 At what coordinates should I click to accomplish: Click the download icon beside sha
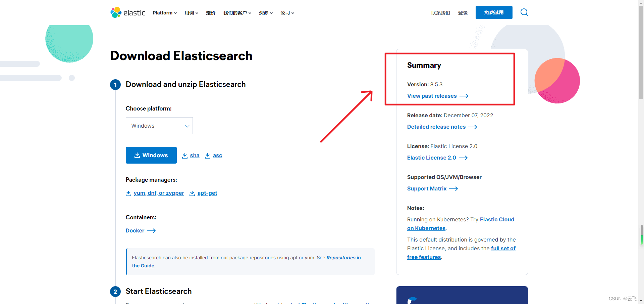pyautogui.click(x=185, y=156)
